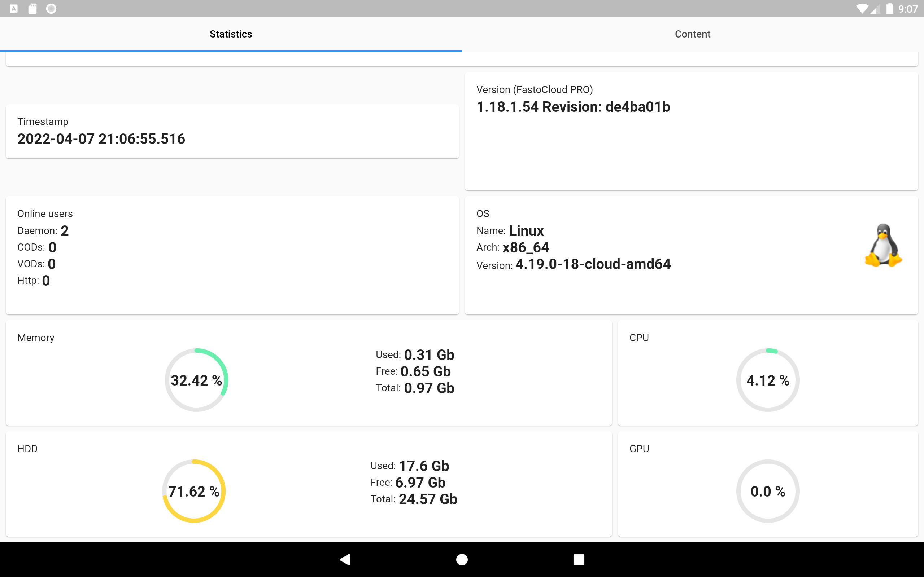Select the Statistics tab
924x577 pixels.
[231, 34]
